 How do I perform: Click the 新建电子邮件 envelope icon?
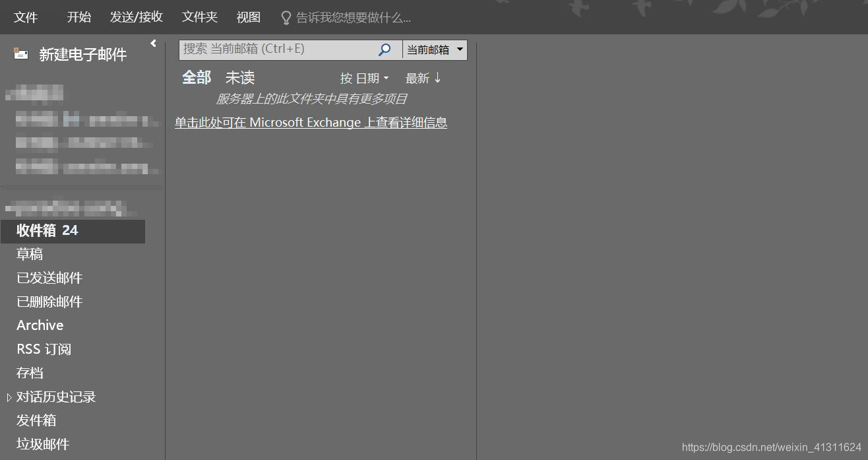(x=20, y=53)
